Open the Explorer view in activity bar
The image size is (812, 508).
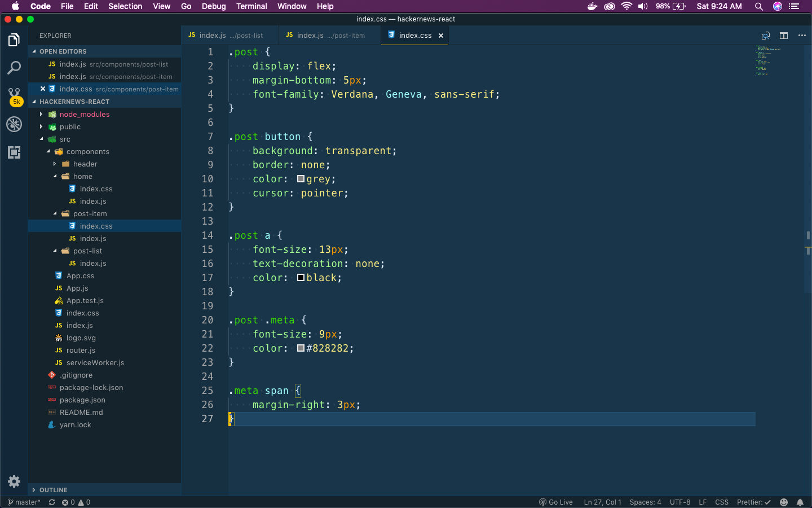pos(14,40)
